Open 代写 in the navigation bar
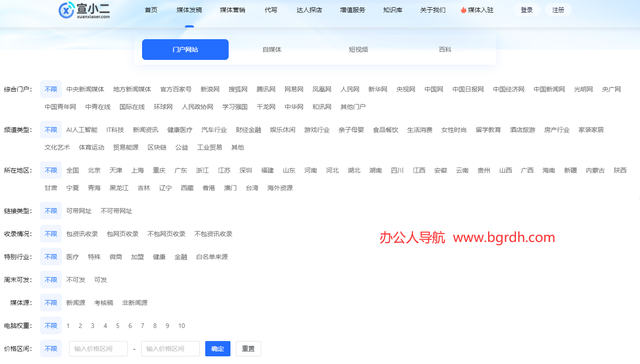Viewport: 640px width, 364px height. (271, 10)
